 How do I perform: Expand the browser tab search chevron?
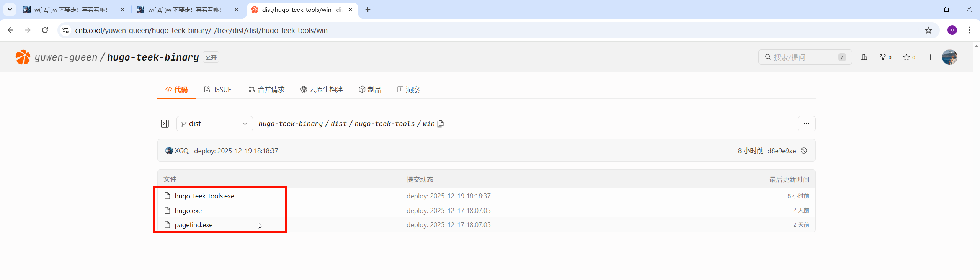tap(10, 10)
